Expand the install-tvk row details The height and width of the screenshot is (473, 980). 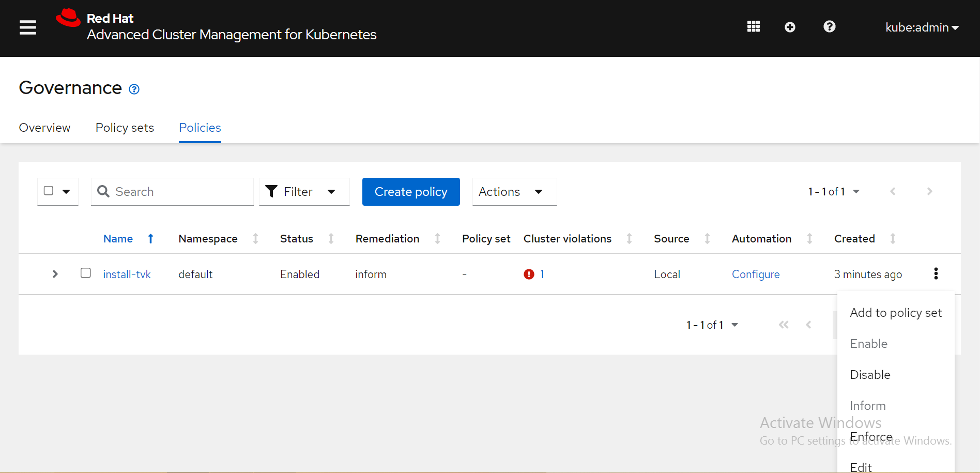[x=55, y=274]
